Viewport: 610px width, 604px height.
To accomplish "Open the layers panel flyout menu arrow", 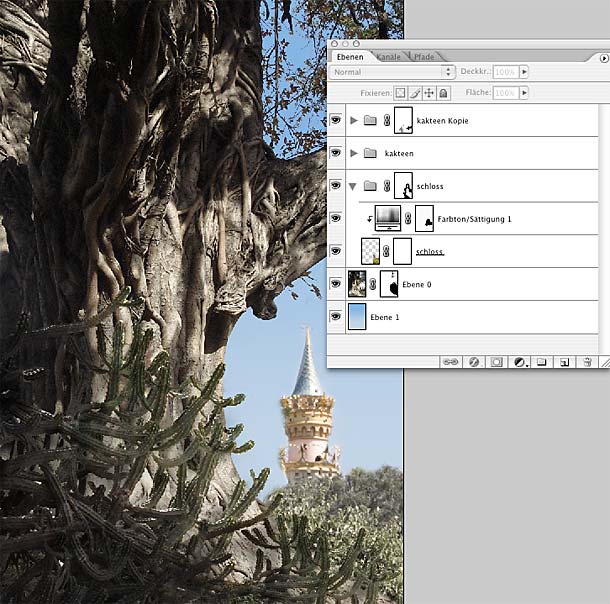I will tap(603, 58).
